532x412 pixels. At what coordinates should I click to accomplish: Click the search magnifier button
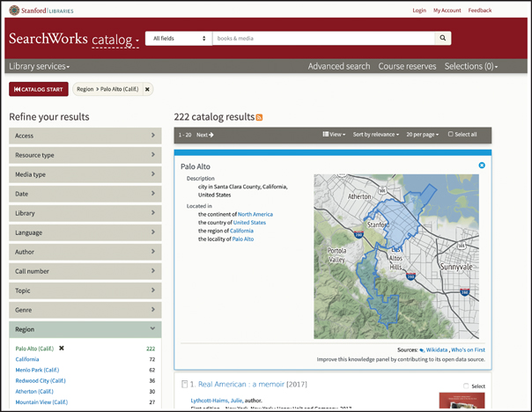(x=443, y=39)
